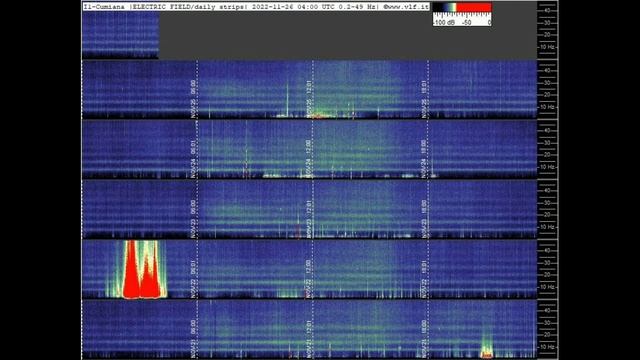Click the Nov 21 06:00 time marker
The image size is (640, 360).
193,339
